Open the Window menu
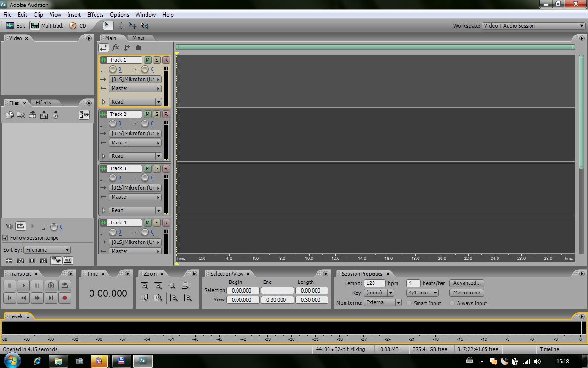This screenshot has width=588, height=368. tap(146, 15)
